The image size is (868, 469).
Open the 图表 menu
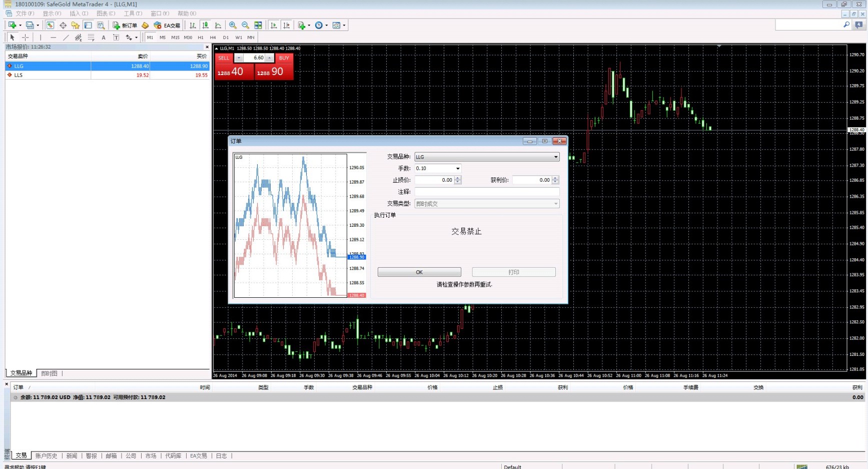coord(106,14)
